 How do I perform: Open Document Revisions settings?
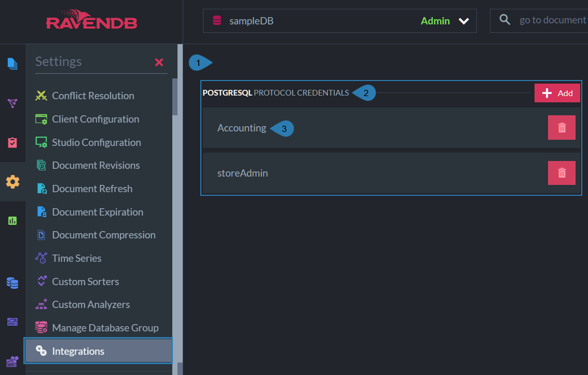(96, 165)
